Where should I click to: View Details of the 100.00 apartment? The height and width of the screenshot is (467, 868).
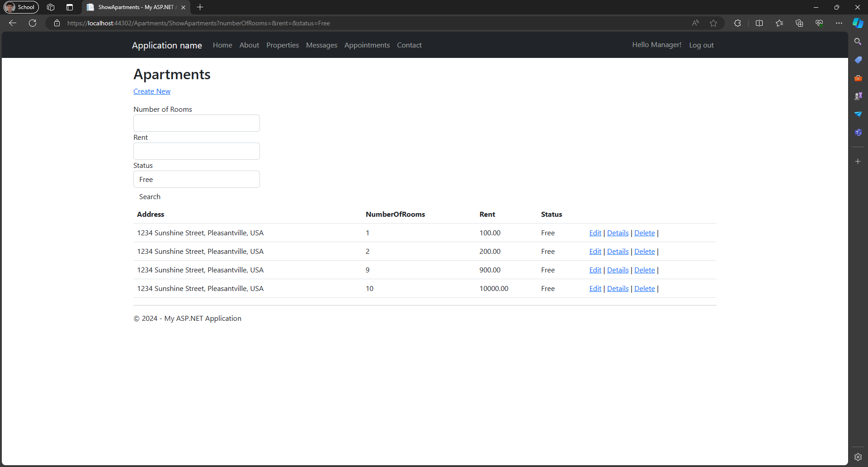point(618,233)
